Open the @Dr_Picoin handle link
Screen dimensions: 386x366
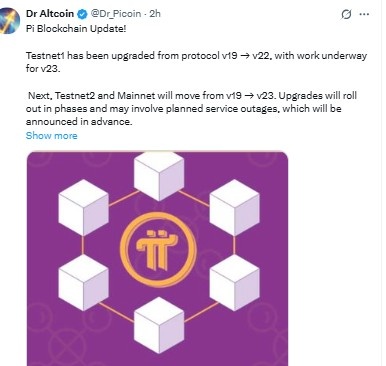(x=116, y=14)
